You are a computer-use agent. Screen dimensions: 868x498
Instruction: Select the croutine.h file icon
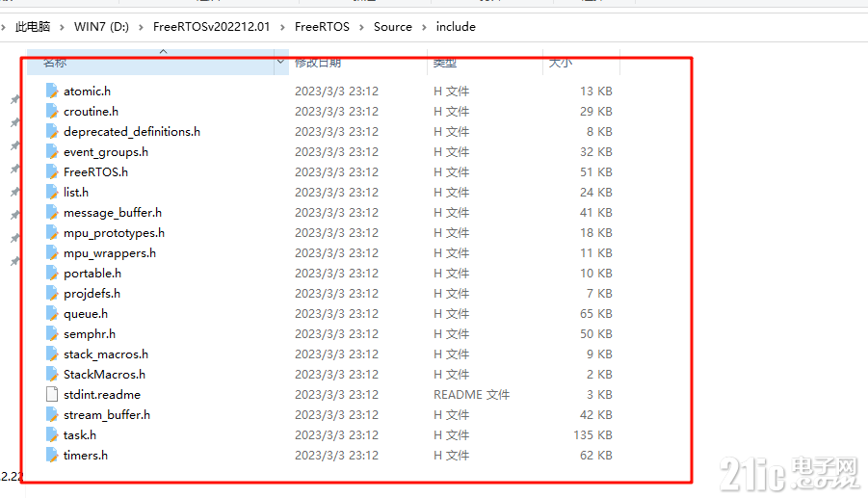(x=52, y=111)
